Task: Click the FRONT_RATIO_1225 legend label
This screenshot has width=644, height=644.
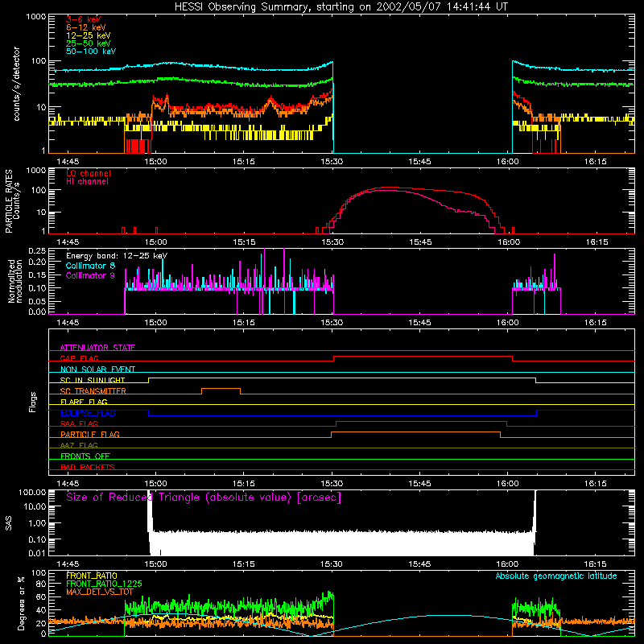Action: 104,584
